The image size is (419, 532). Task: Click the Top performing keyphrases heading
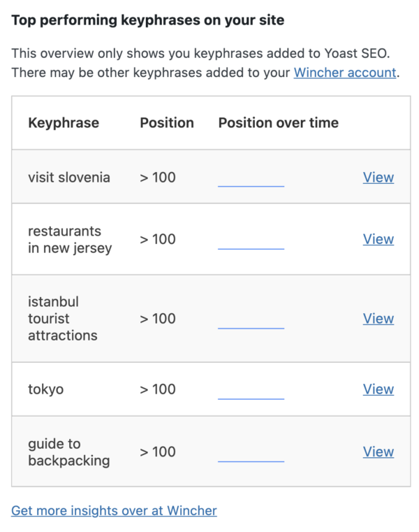[x=148, y=20]
